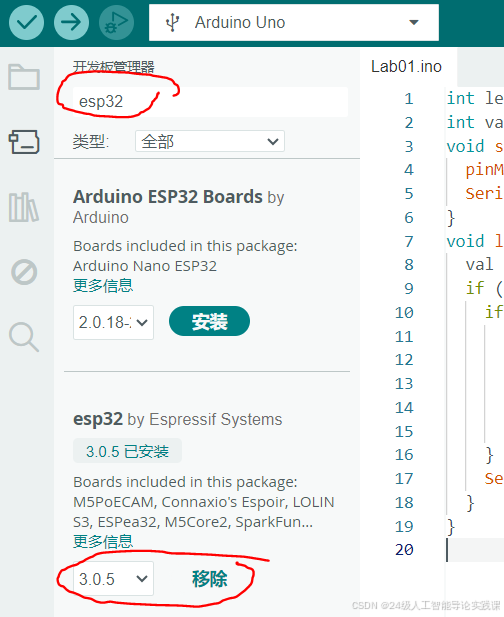Click the 开发板管理器 panel heading
Viewport: 504px width, 617px height.
114,67
